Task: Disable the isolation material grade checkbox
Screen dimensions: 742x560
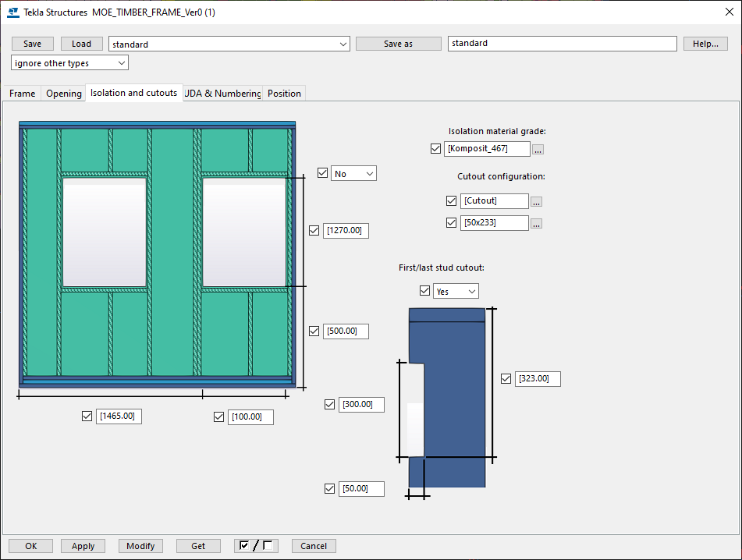Action: coord(436,148)
